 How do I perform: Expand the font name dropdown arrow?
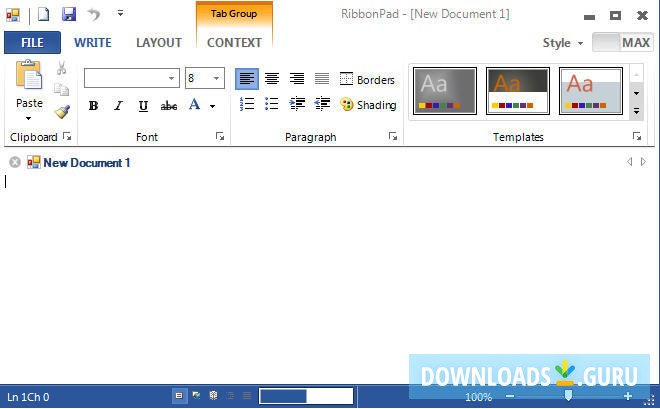(x=171, y=78)
